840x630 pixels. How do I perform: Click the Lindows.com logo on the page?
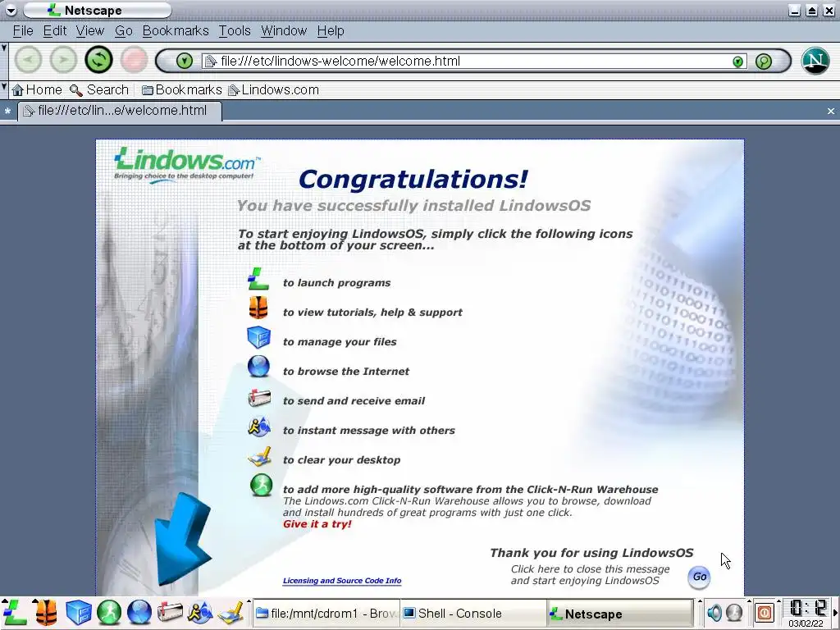coord(186,164)
